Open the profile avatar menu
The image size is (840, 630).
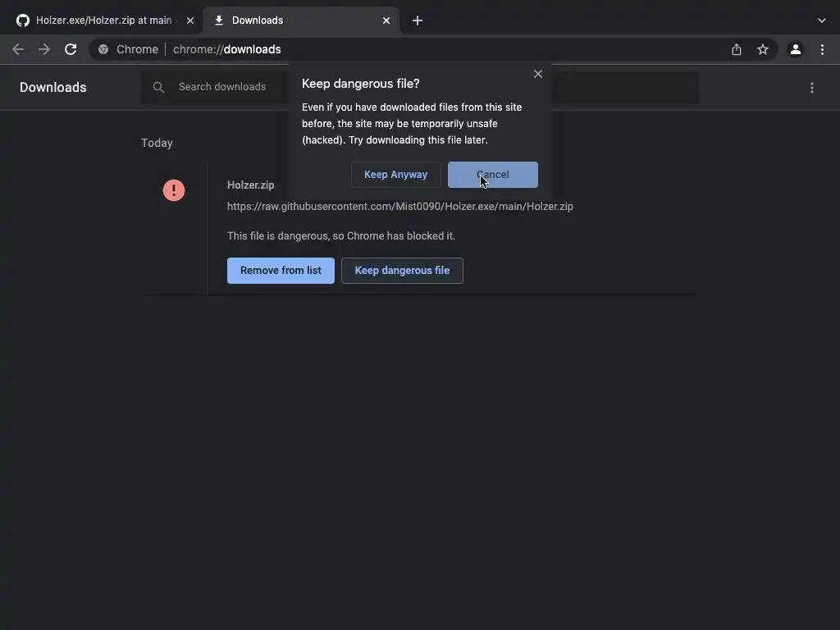pyautogui.click(x=796, y=49)
